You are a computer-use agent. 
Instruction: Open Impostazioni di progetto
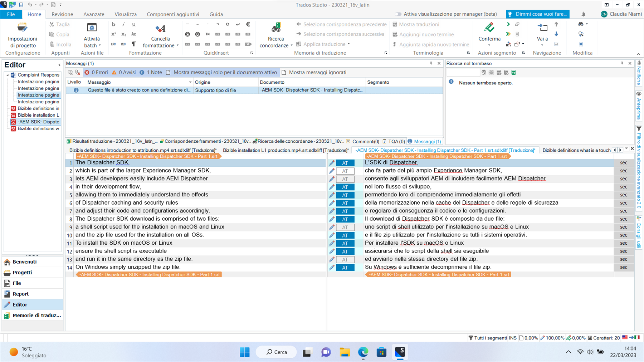(22, 35)
